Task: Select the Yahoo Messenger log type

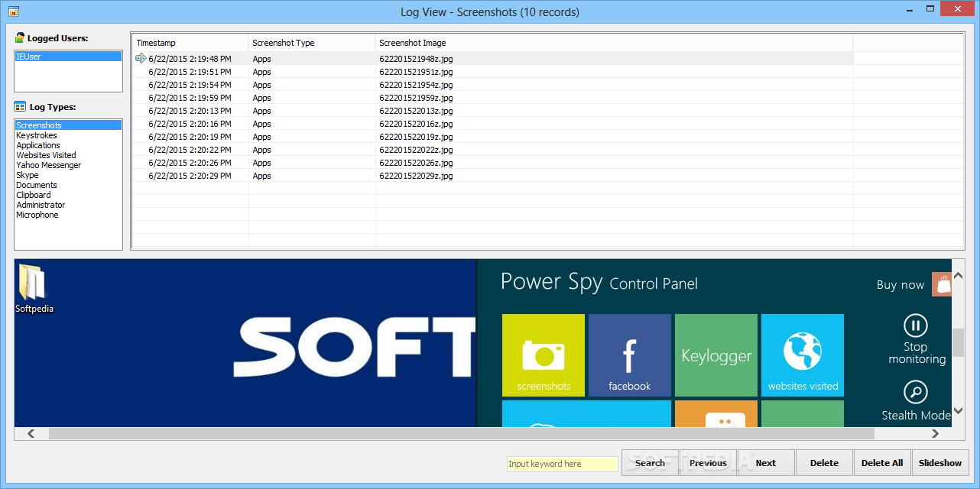Action: pos(68,165)
